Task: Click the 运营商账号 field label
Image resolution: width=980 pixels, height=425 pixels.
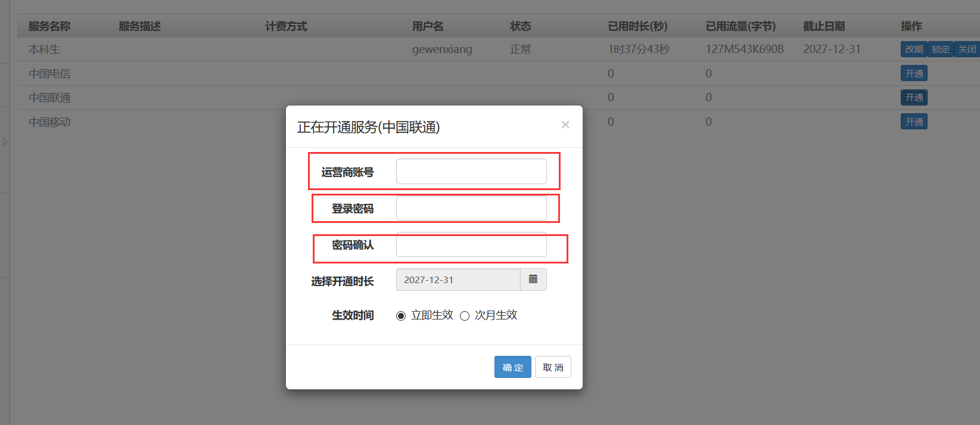Action: tap(347, 172)
